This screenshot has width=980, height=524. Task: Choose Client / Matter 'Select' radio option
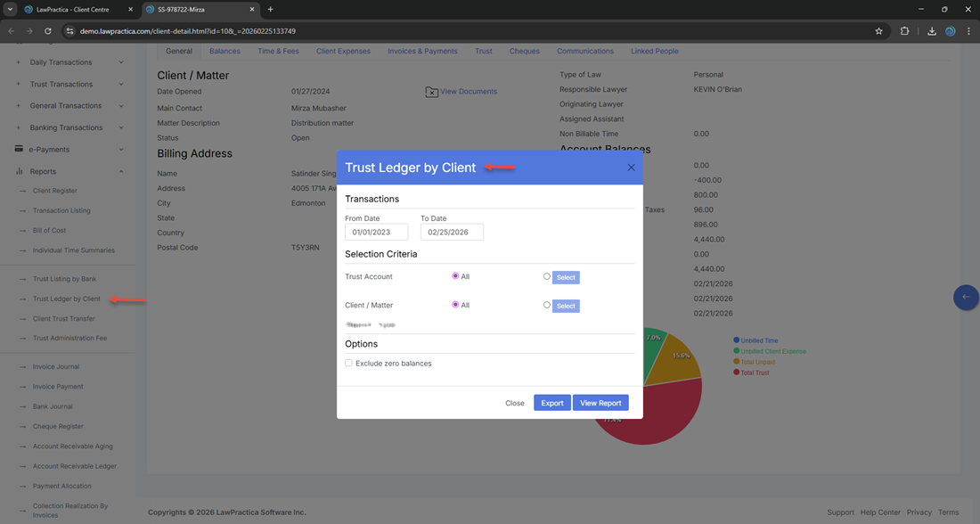pyautogui.click(x=547, y=305)
